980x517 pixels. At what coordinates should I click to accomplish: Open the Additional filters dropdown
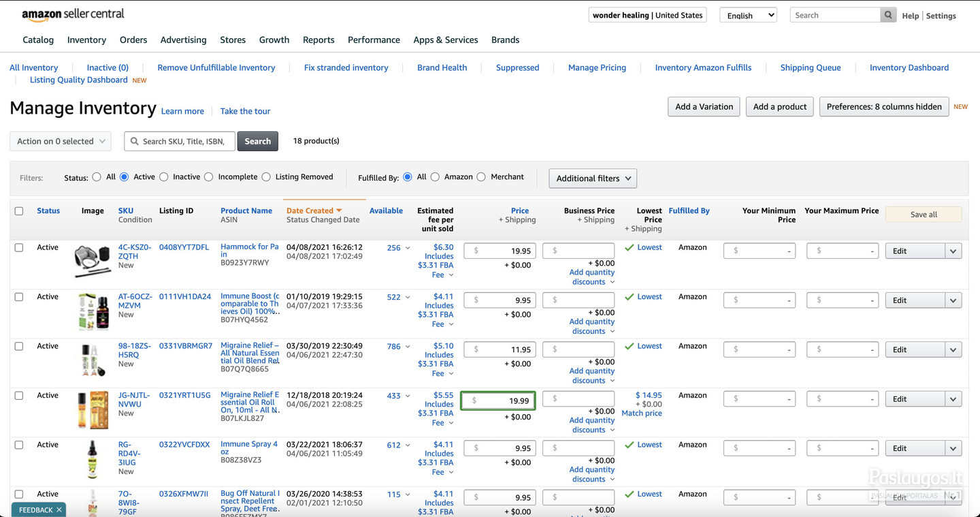[593, 178]
